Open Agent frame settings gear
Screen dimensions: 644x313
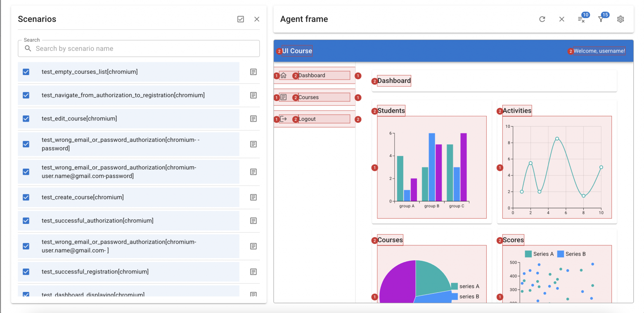tap(620, 19)
